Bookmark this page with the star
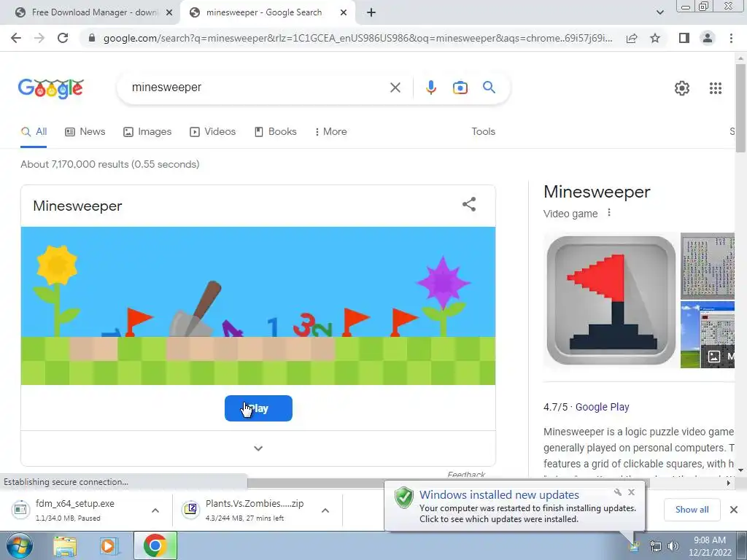 [655, 38]
